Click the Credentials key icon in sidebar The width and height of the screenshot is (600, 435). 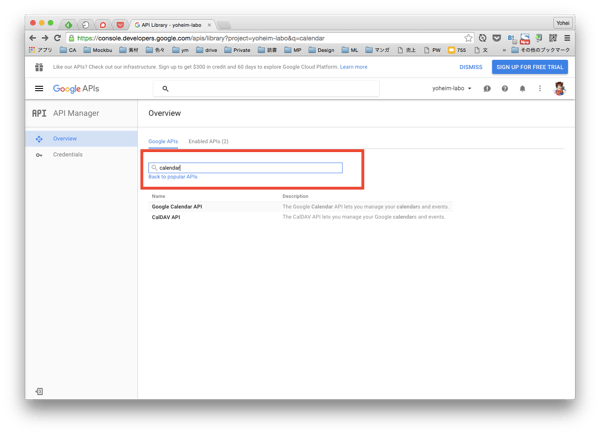coord(39,155)
